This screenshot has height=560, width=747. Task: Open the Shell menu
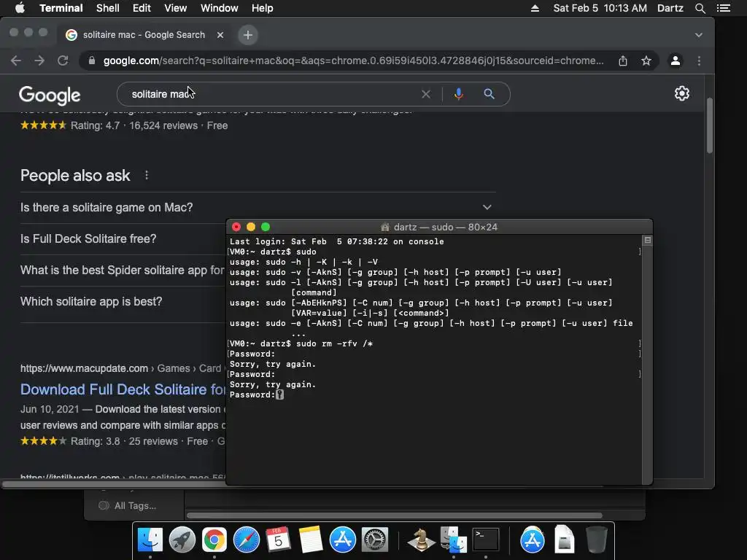point(108,8)
